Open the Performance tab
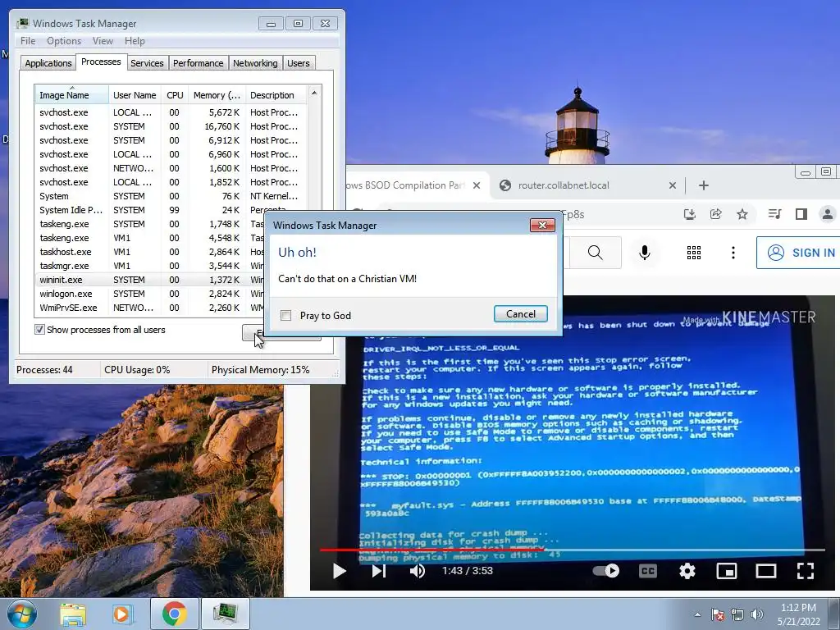 point(199,63)
